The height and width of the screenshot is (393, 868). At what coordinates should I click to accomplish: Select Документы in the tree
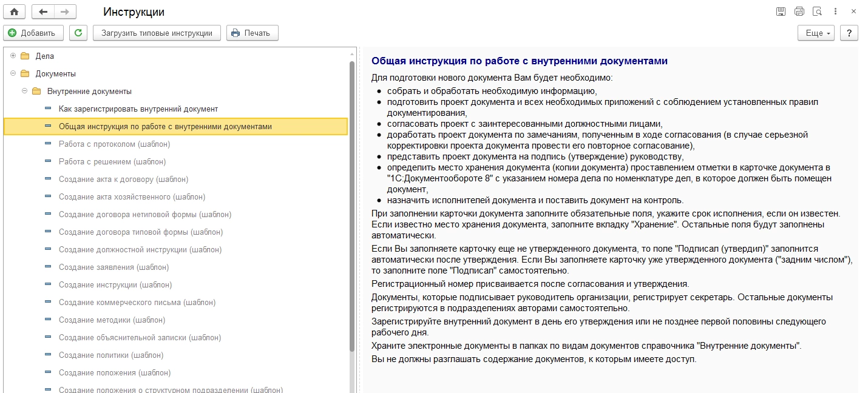(x=56, y=73)
